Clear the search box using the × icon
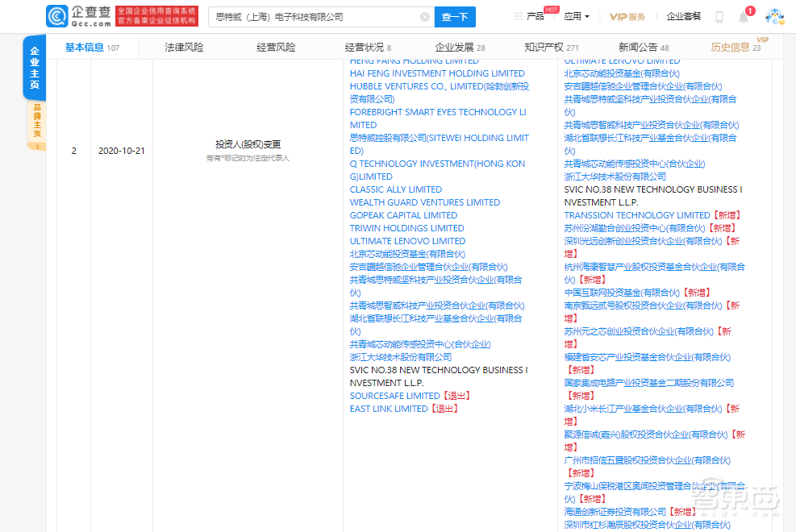Screen dimensions: 796x532 (x=425, y=16)
